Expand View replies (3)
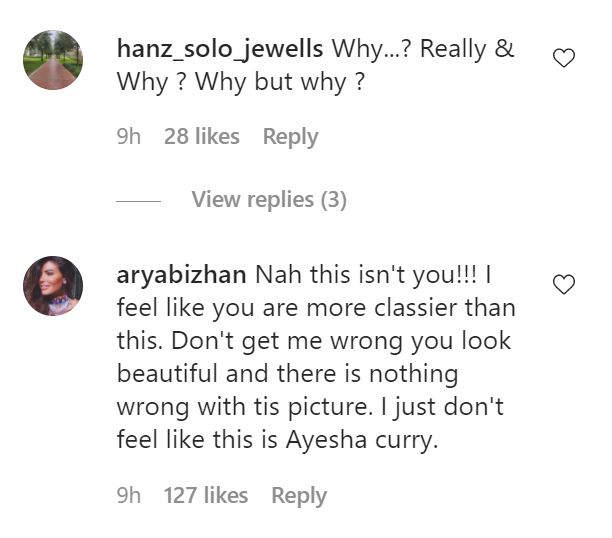 click(269, 200)
